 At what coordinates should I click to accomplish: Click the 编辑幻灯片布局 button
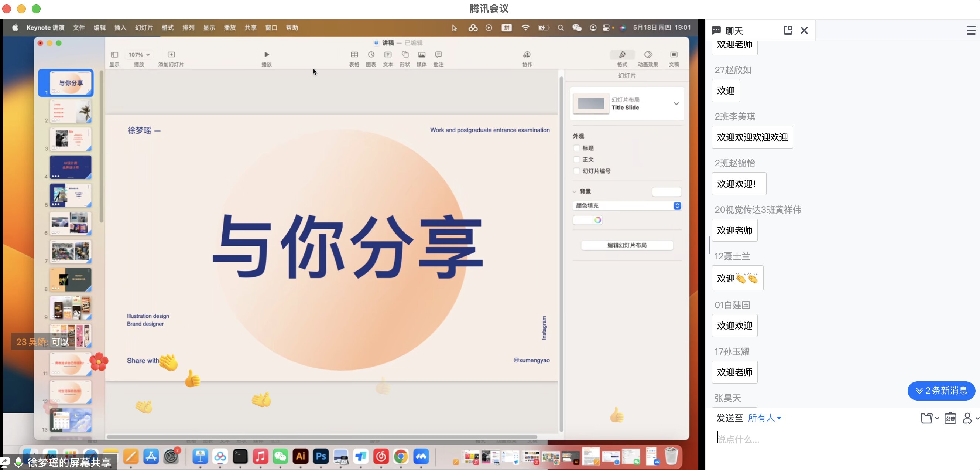(627, 245)
